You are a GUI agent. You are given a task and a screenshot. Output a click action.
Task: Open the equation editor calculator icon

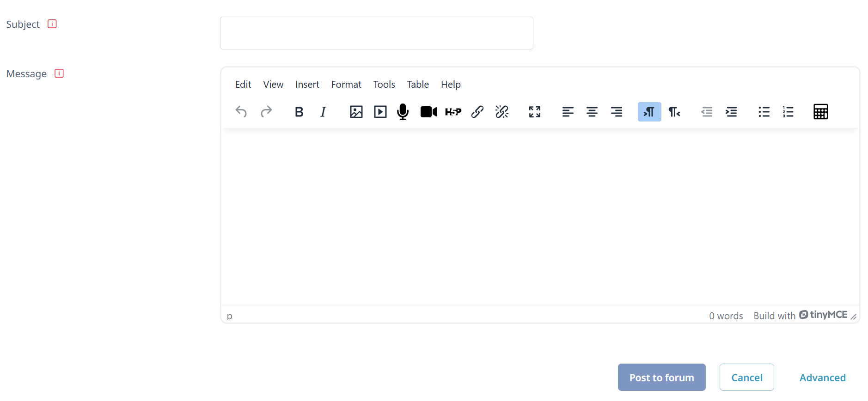(820, 112)
